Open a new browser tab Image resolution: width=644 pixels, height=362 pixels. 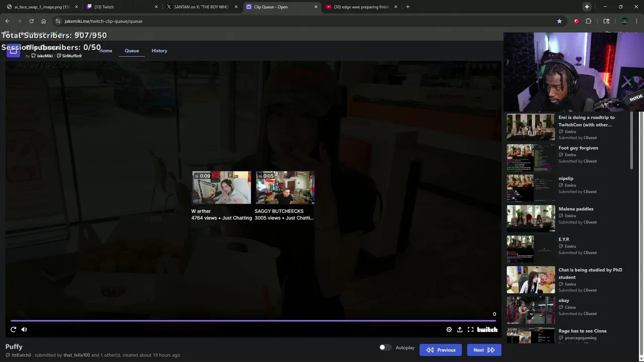point(408,7)
